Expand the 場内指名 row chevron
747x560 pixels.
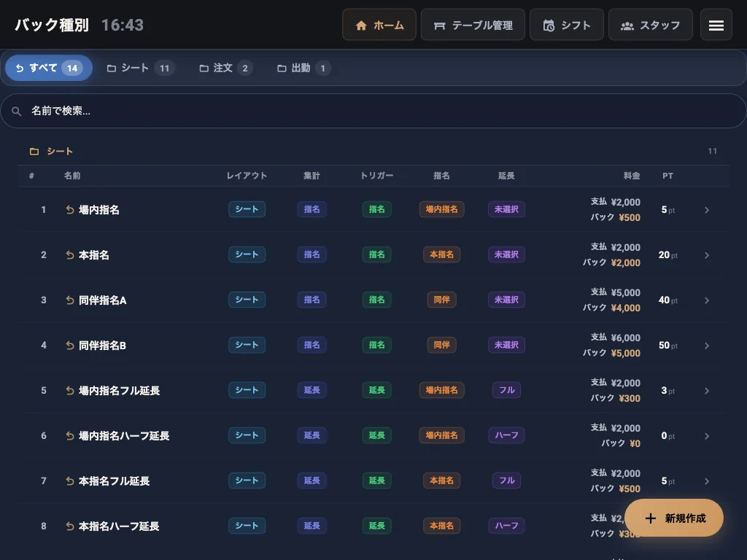coord(706,210)
